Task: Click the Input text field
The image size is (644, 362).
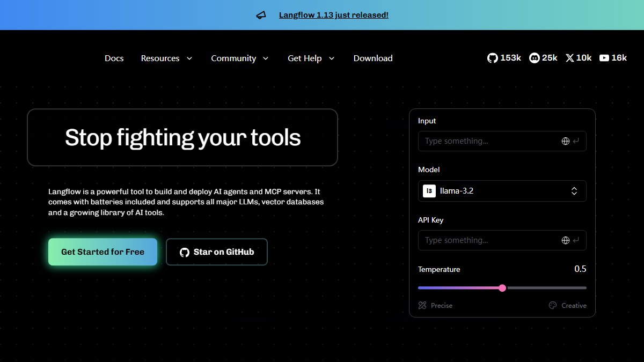Action: tap(502, 141)
